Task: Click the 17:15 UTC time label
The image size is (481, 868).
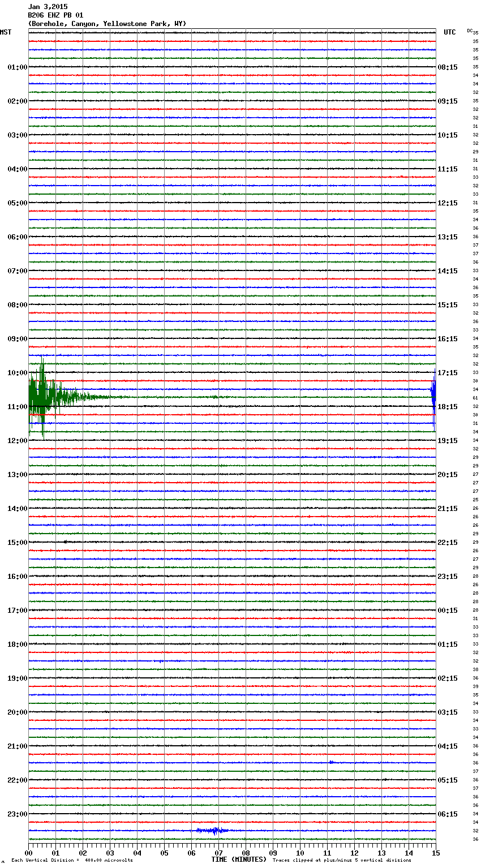Action: tap(448, 373)
